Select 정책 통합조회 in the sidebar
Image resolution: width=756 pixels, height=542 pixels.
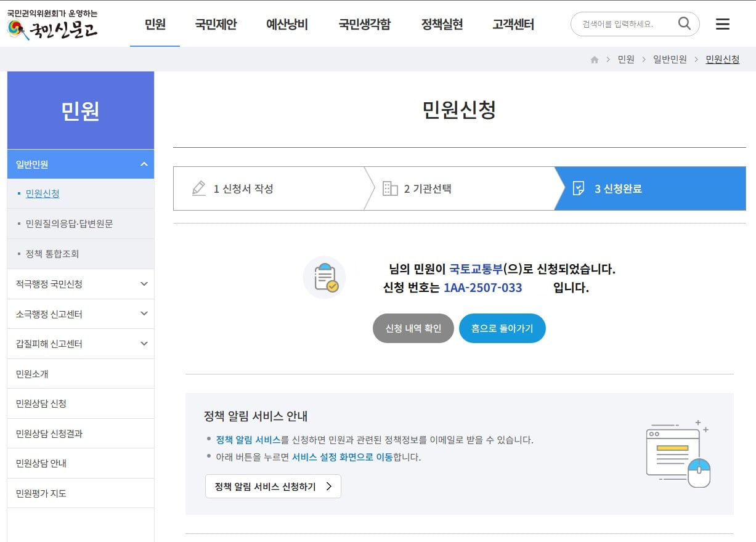(52, 254)
